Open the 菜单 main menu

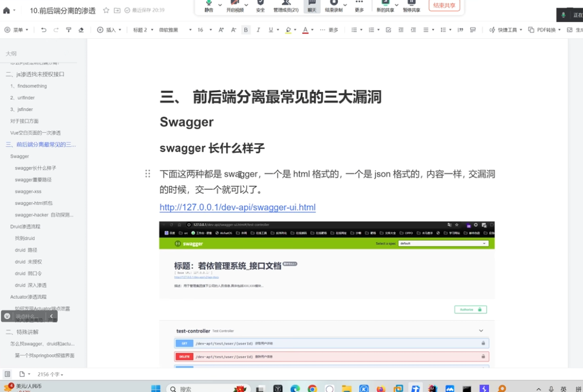[16, 30]
